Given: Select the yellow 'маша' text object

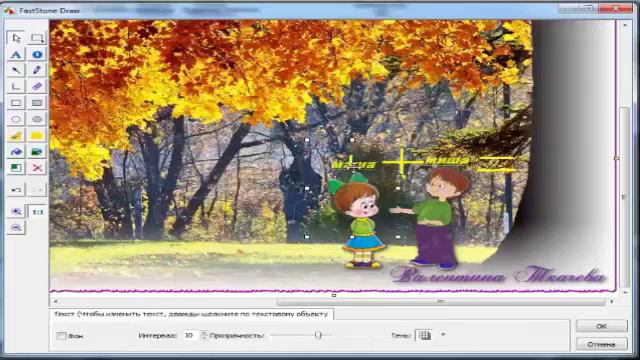Looking at the screenshot, I should pos(353,165).
